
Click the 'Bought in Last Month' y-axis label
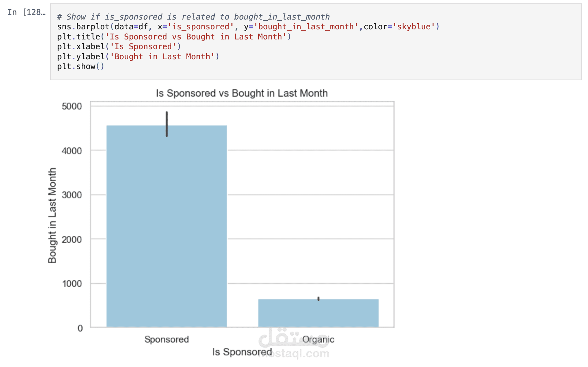click(x=52, y=215)
